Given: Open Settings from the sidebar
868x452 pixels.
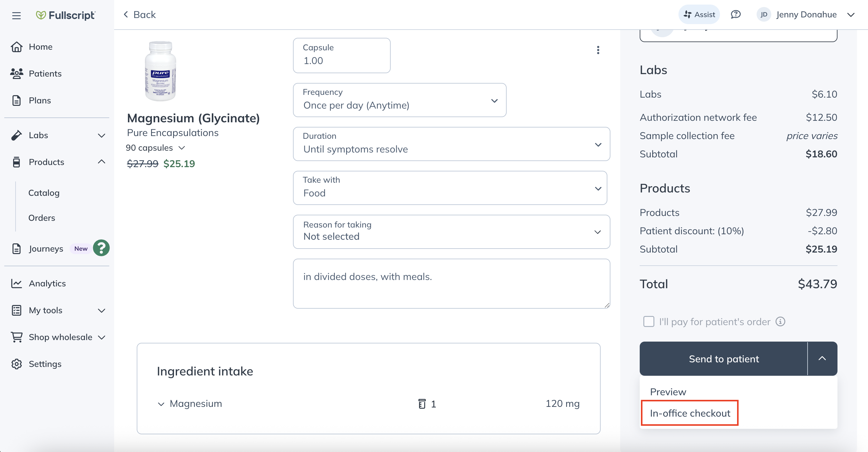Looking at the screenshot, I should point(45,364).
